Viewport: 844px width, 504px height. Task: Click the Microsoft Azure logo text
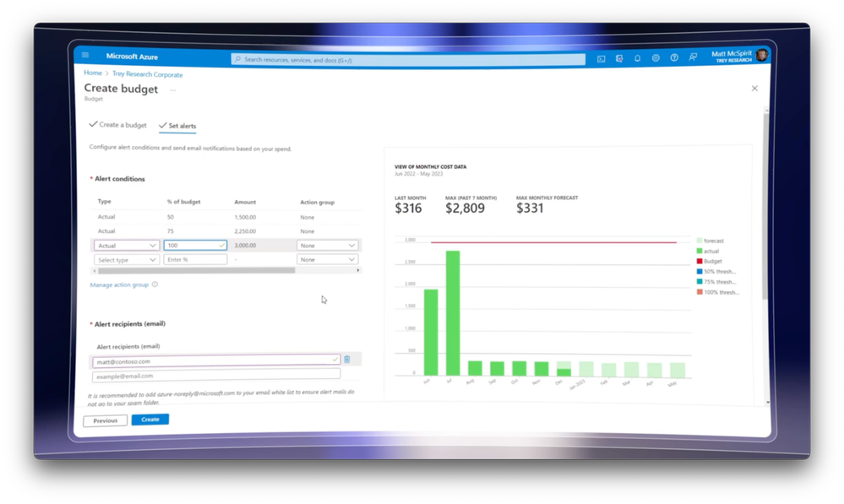(x=132, y=57)
